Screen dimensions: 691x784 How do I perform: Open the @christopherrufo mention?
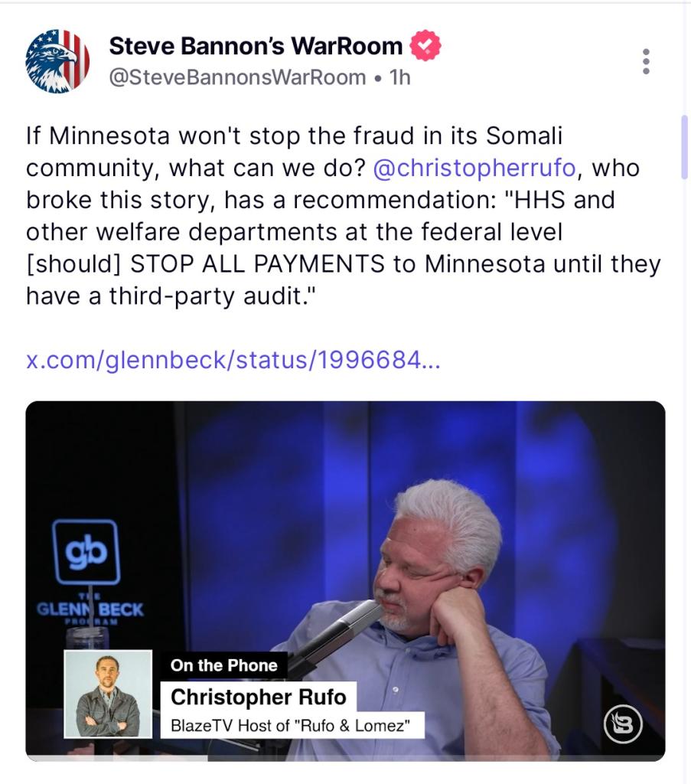474,168
